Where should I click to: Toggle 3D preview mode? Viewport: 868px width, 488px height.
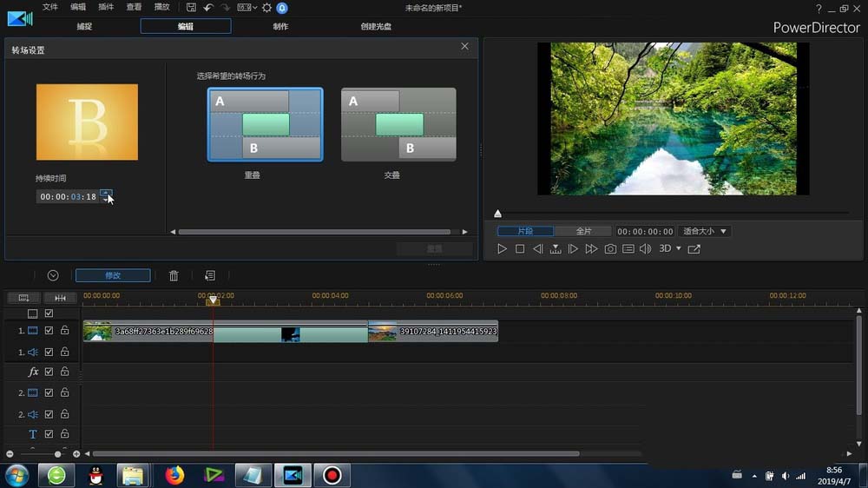(x=665, y=248)
